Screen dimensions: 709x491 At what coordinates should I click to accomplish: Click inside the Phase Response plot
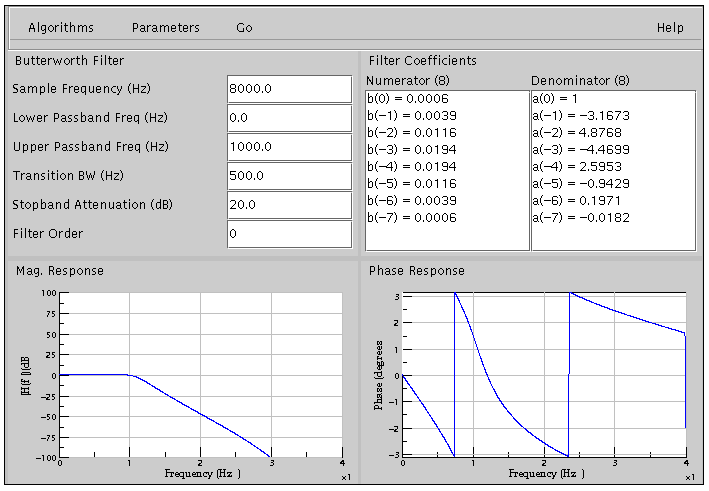(544, 374)
